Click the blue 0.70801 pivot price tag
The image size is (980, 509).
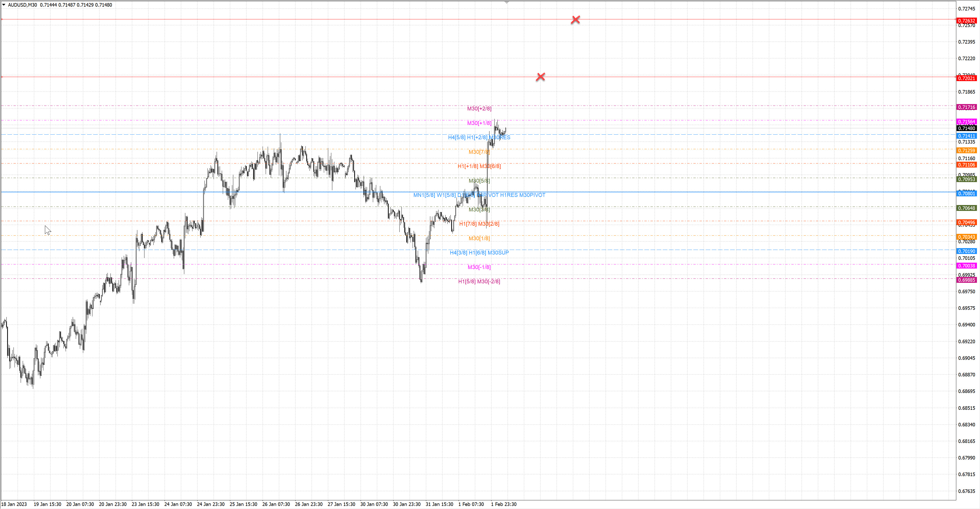pos(966,194)
